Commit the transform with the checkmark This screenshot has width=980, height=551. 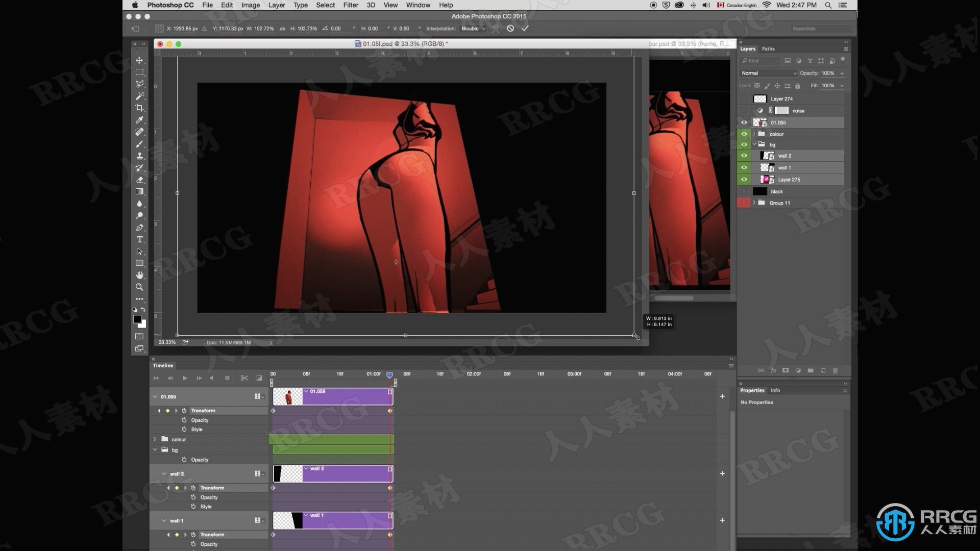pos(525,29)
